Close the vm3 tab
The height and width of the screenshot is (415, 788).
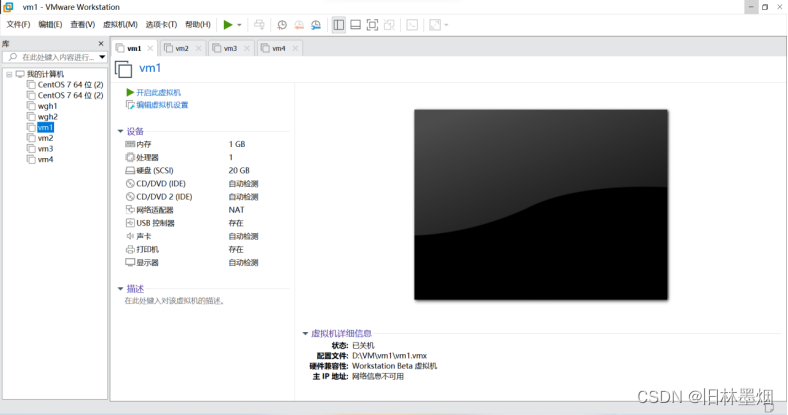pos(247,48)
